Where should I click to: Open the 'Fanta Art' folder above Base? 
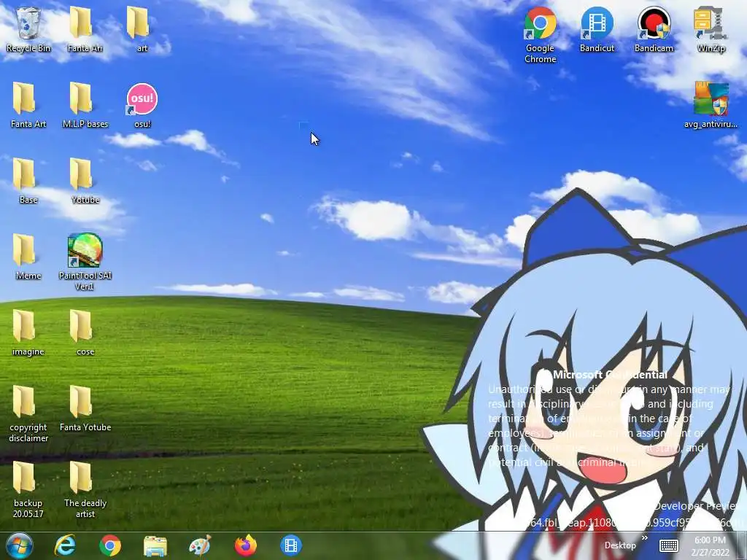[28, 105]
